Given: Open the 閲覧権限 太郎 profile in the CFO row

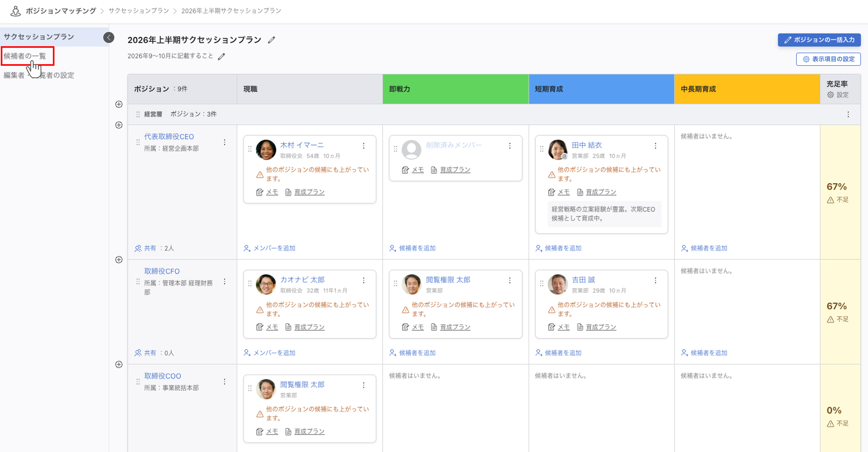Looking at the screenshot, I should tap(448, 280).
